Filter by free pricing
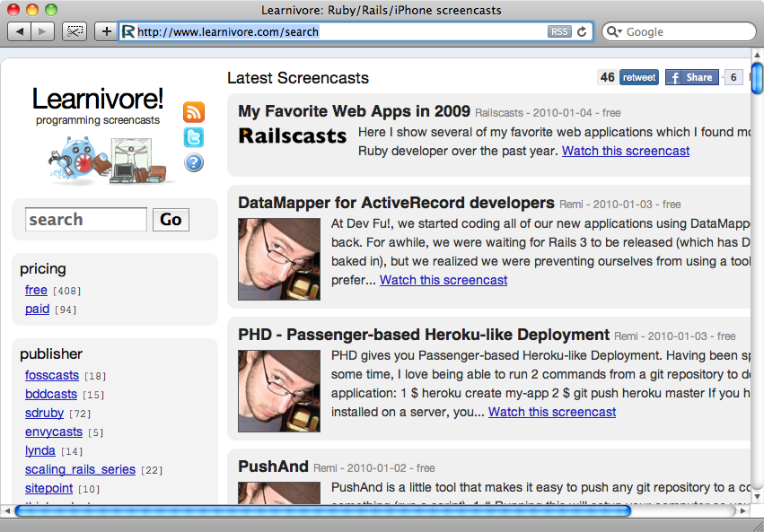The image size is (764, 532). [36, 290]
